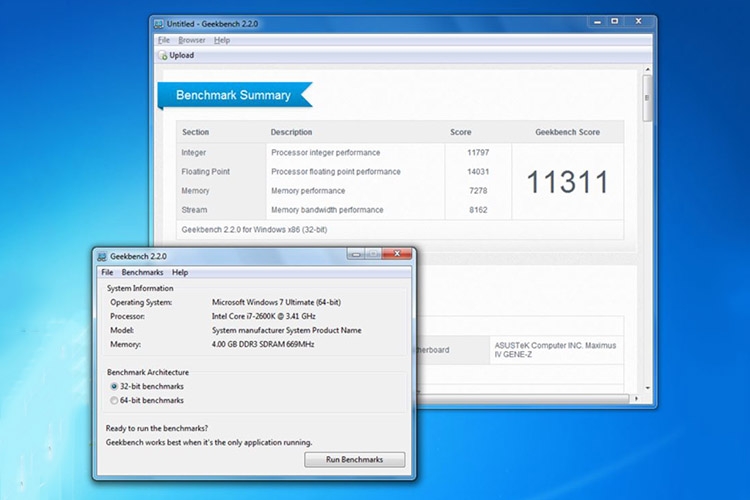Click 'Memory bandwidth performance' description

click(327, 210)
